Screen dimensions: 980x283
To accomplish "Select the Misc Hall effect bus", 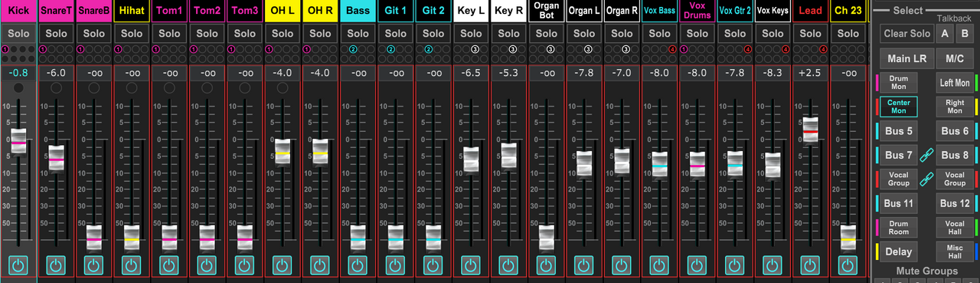I will 955,252.
